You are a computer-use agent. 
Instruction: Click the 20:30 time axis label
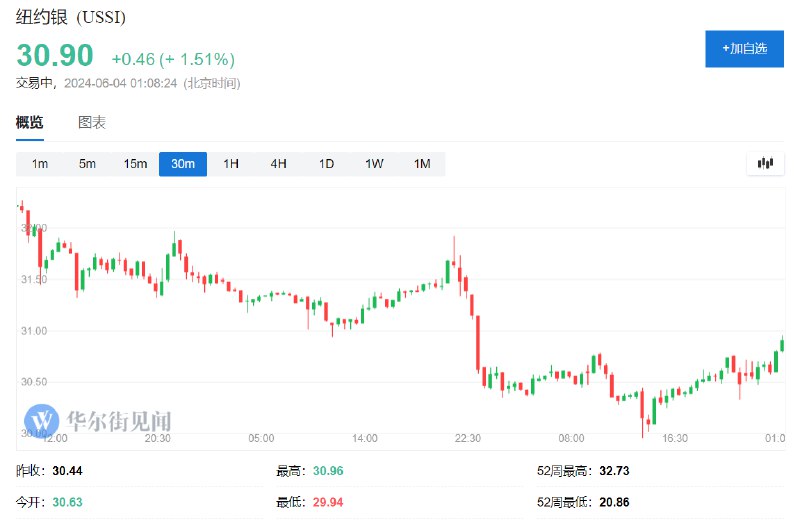[158, 438]
